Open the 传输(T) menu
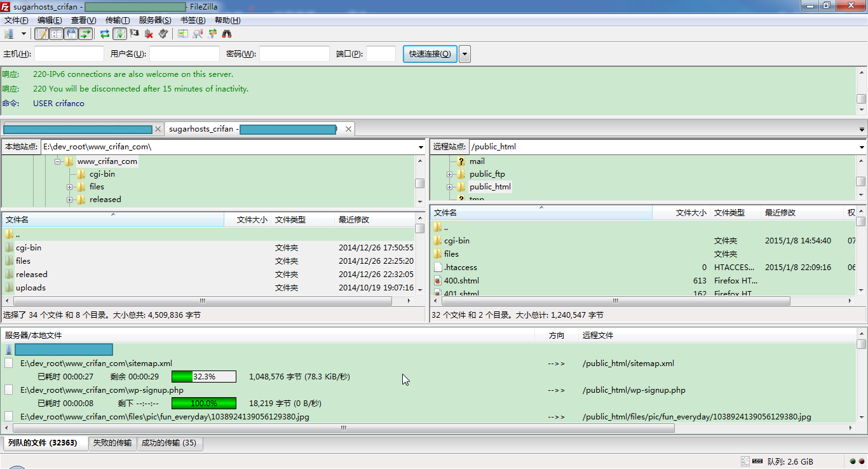This screenshot has height=469, width=868. point(118,20)
